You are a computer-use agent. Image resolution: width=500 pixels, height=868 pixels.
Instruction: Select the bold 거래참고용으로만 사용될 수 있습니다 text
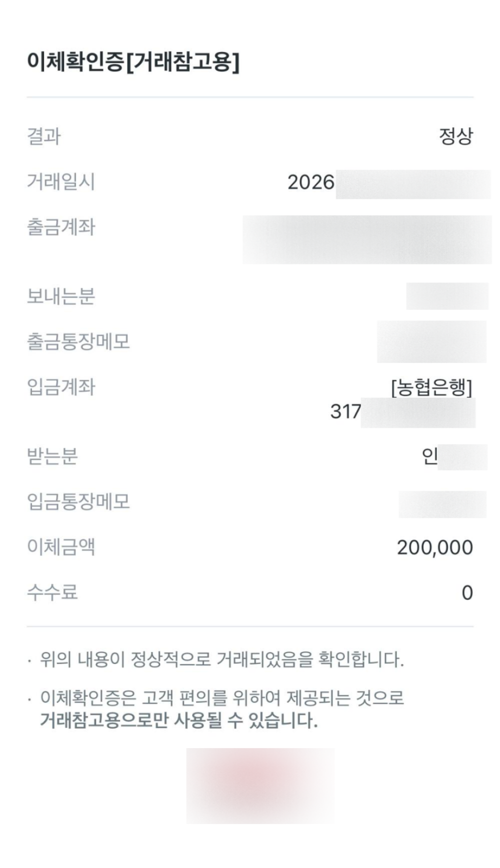coord(178,720)
